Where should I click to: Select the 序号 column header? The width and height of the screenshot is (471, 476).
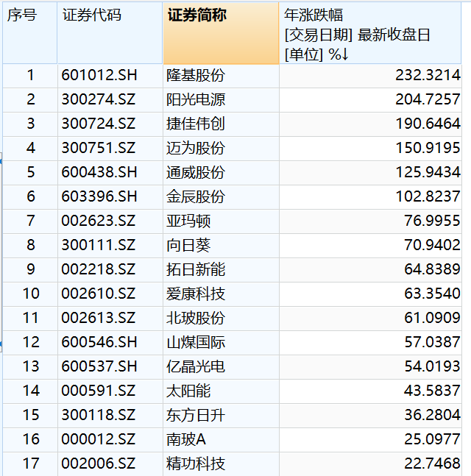[x=29, y=33]
